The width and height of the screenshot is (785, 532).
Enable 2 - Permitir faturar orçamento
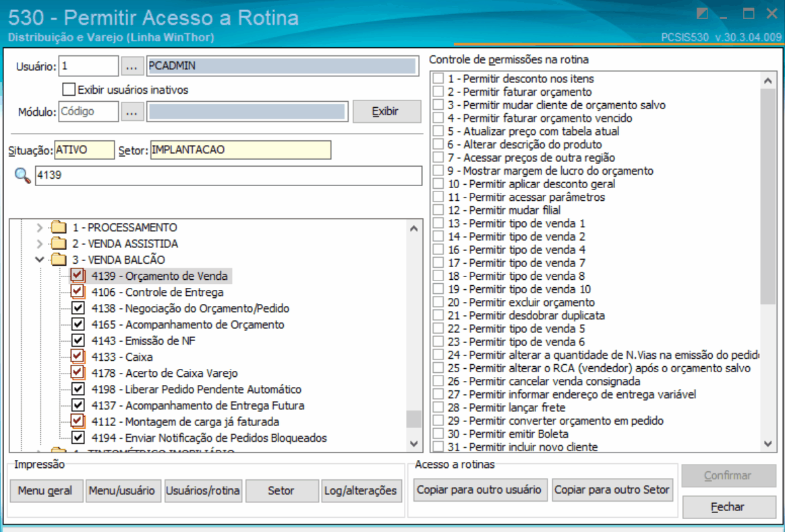pos(438,92)
